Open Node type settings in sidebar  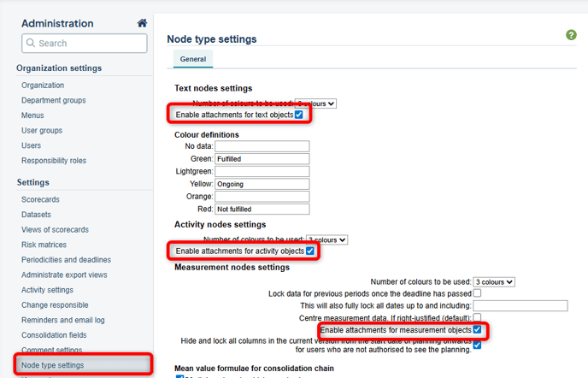coord(52,365)
